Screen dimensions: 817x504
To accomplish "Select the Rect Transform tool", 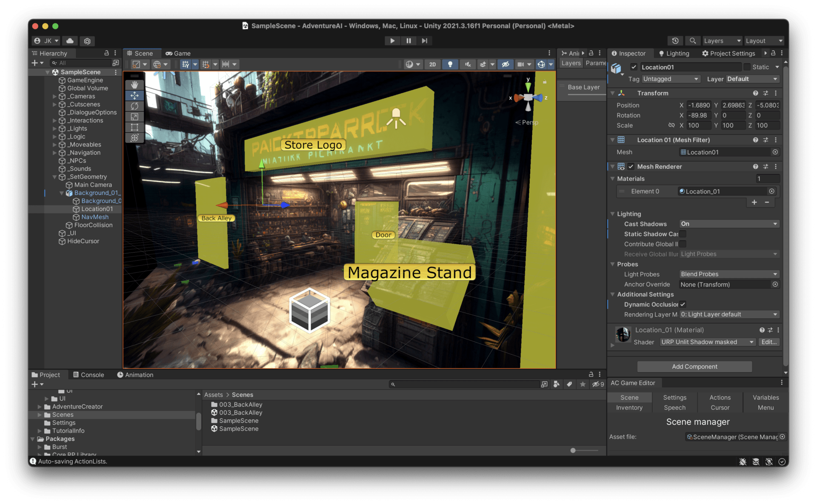I will coord(134,127).
